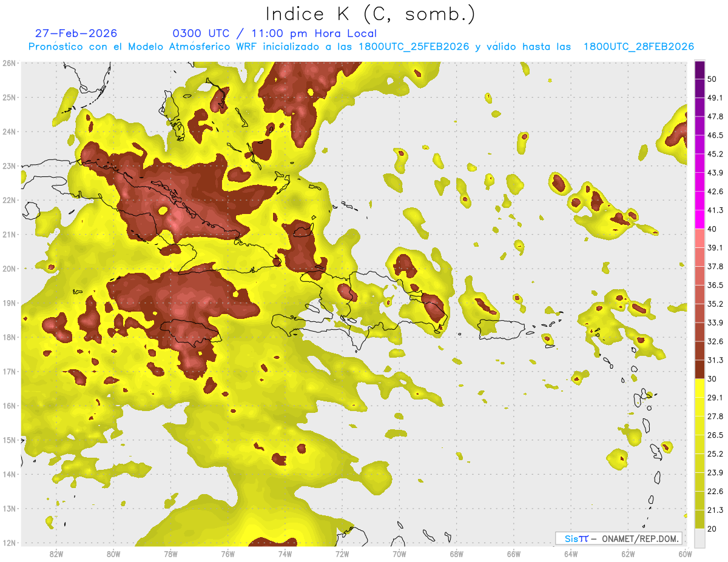Click scale value '35.2'

tap(715, 304)
